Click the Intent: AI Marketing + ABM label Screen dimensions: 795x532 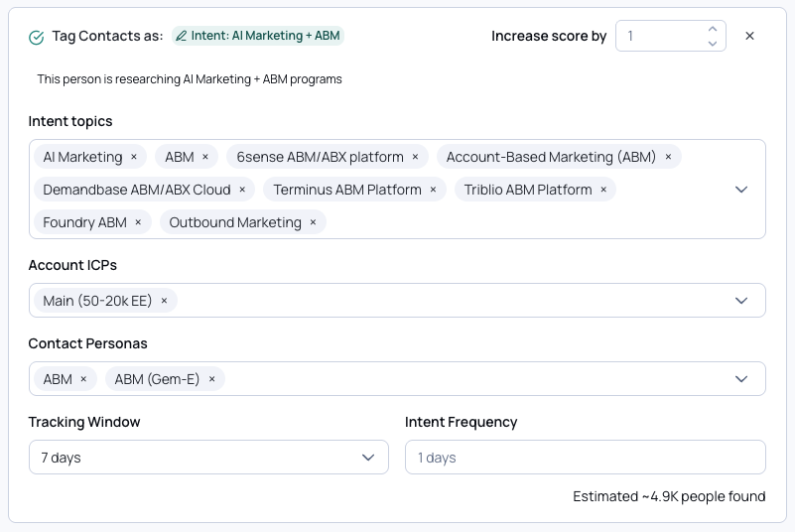tap(265, 36)
